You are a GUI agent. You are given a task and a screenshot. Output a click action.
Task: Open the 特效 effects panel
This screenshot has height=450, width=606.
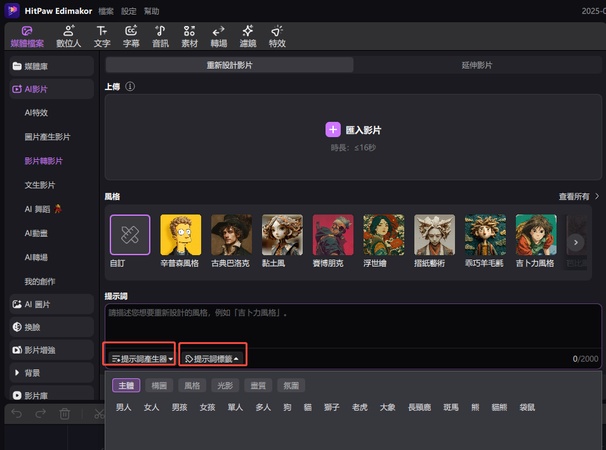click(x=277, y=37)
